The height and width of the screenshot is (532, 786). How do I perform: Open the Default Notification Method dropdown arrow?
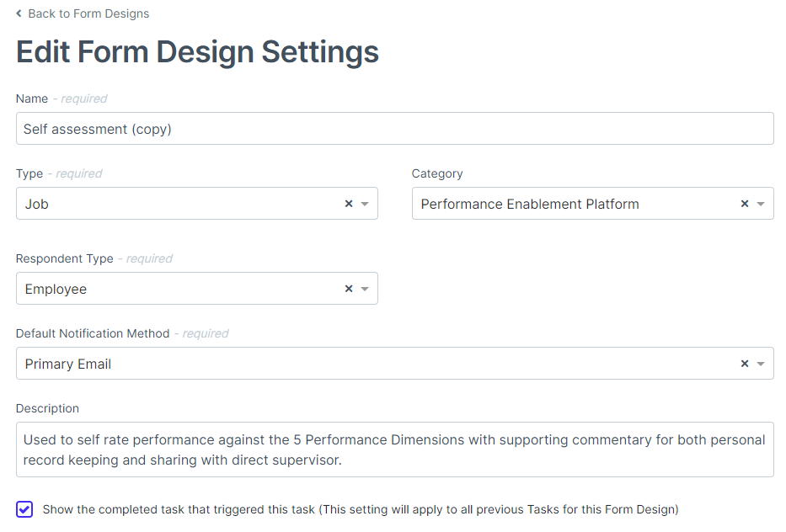pyautogui.click(x=761, y=364)
